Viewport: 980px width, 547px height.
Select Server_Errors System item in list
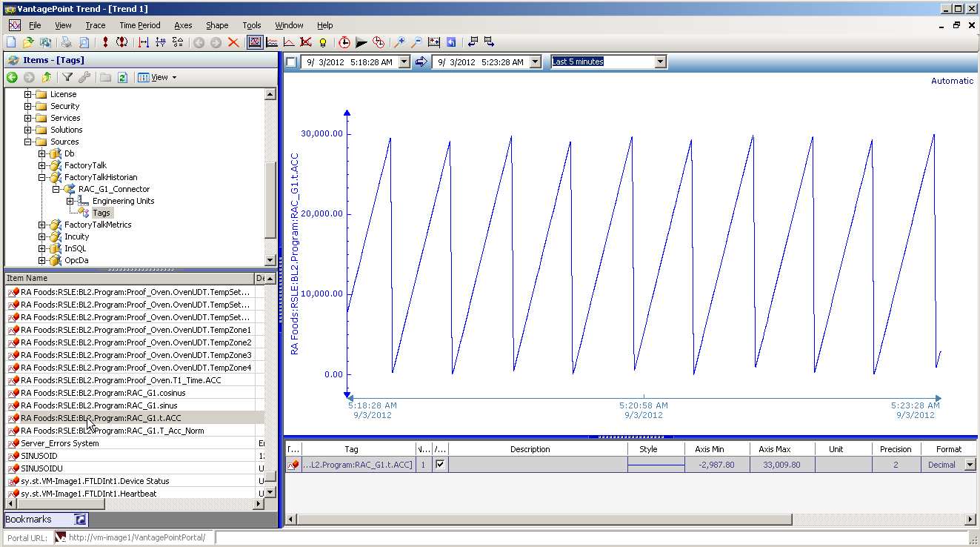[x=59, y=443]
